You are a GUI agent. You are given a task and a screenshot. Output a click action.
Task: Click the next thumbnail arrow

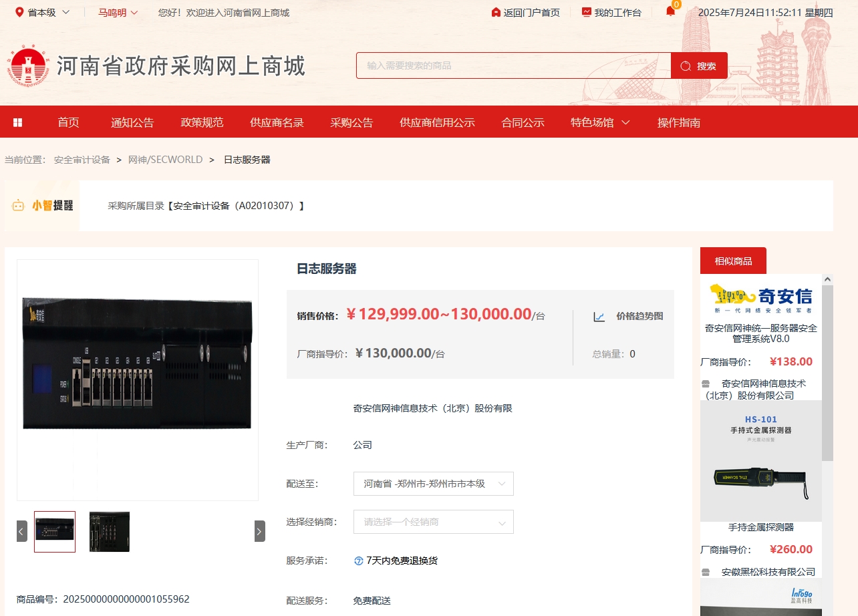pyautogui.click(x=260, y=531)
